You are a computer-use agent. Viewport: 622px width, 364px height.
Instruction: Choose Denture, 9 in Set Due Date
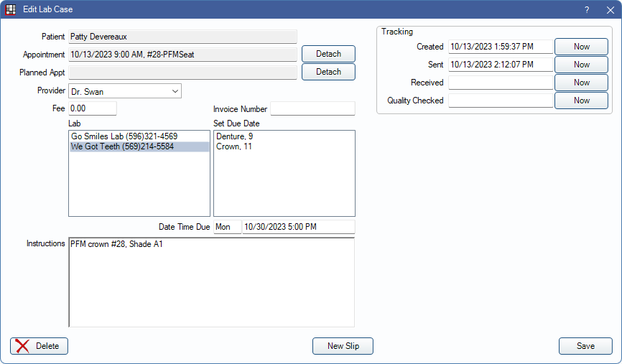coord(234,136)
